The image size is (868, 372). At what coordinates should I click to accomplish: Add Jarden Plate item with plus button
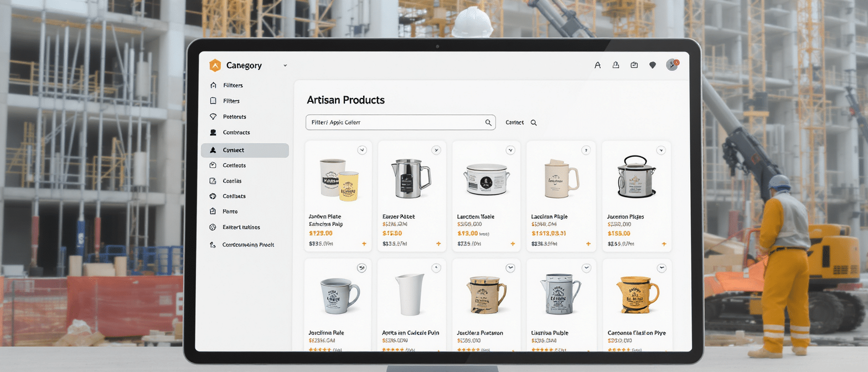364,244
